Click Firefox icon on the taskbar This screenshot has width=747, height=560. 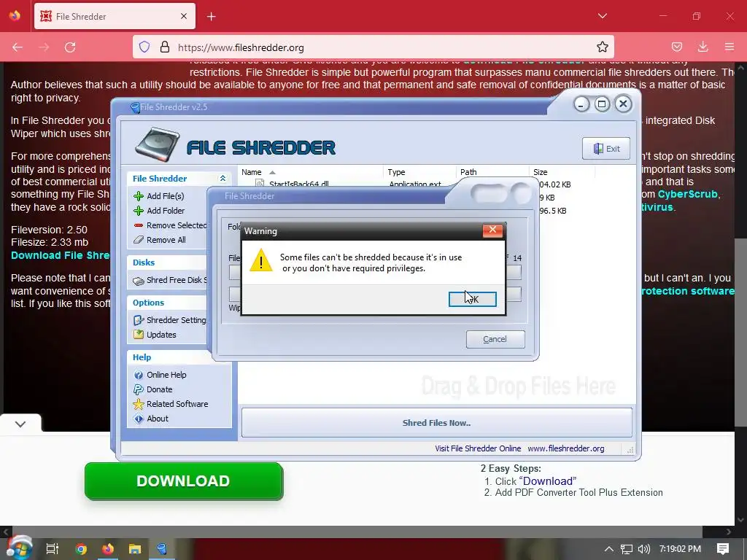point(108,549)
